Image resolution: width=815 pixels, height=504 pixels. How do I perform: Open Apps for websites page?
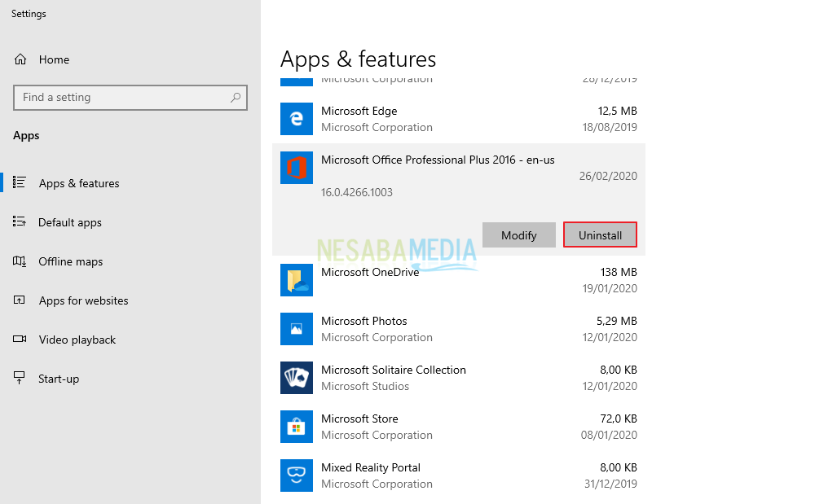pos(83,300)
